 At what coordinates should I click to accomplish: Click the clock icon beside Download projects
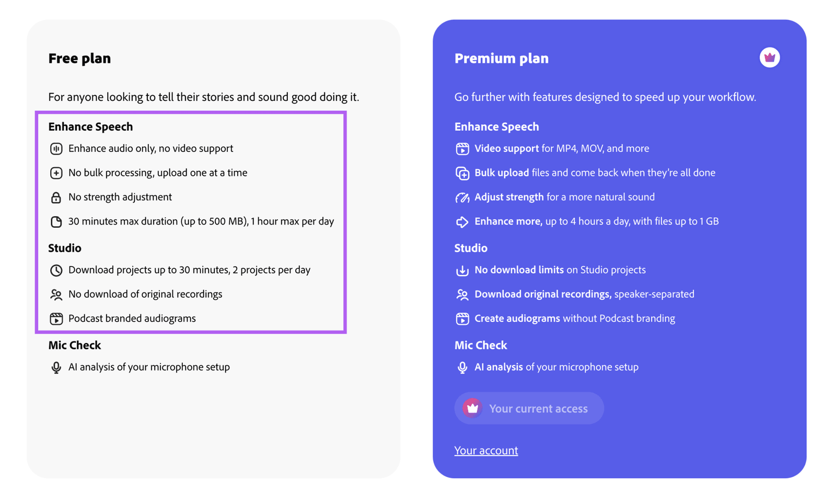pyautogui.click(x=56, y=270)
